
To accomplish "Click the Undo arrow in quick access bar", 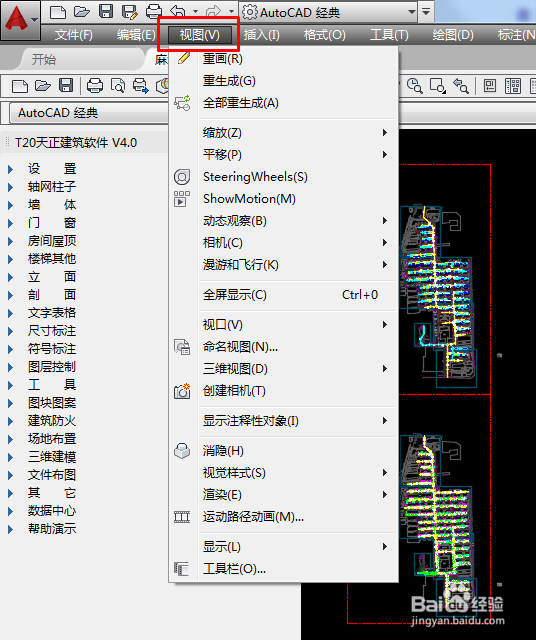I will (178, 12).
